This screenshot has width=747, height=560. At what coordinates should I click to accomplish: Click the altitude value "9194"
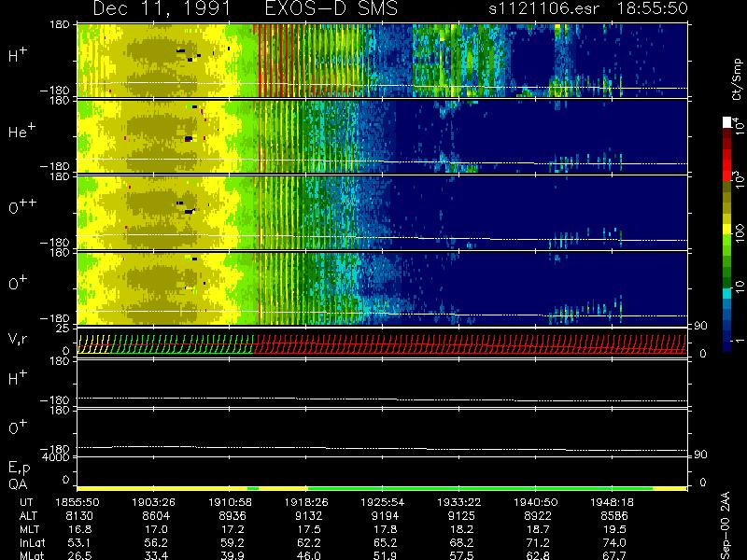coord(385,516)
